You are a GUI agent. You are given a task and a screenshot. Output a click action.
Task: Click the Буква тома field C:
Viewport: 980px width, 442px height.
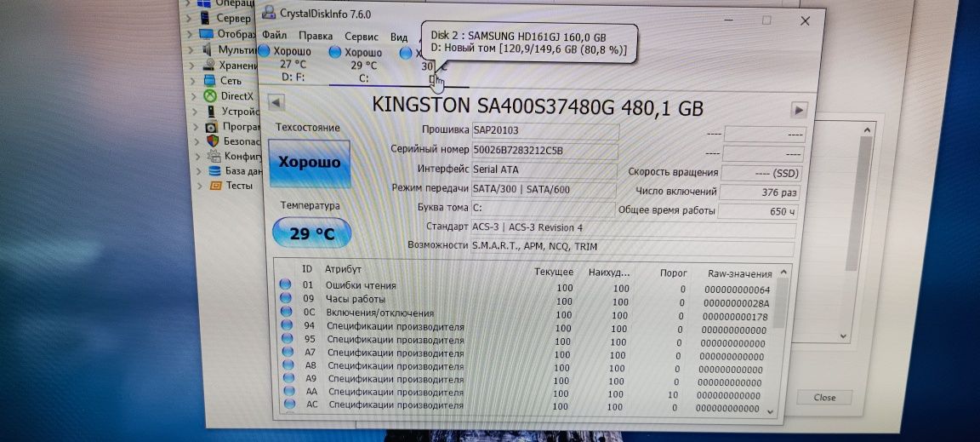(543, 210)
